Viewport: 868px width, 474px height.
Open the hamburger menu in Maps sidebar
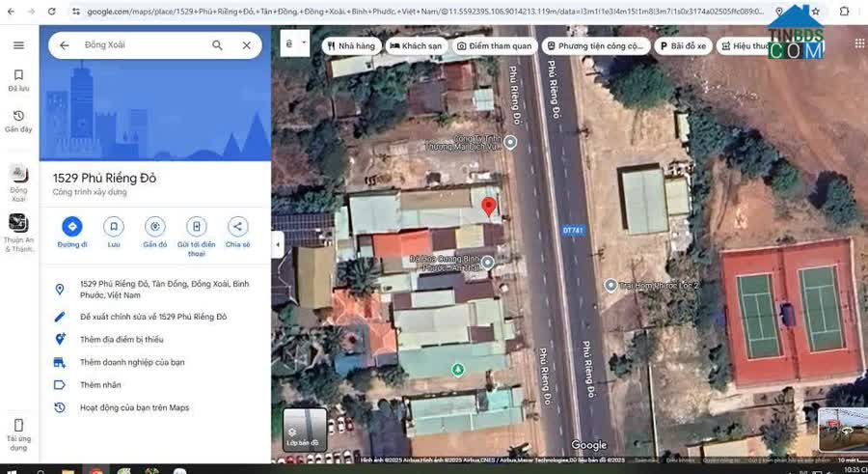pos(18,45)
